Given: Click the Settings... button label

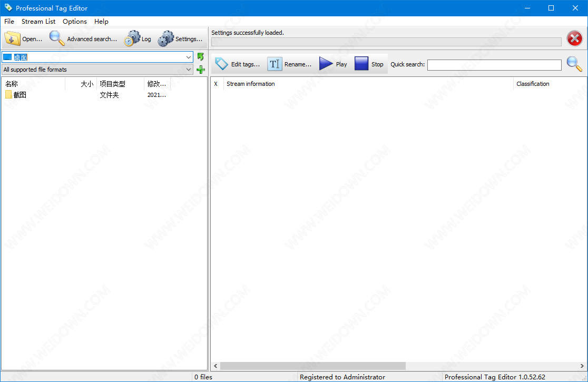Looking at the screenshot, I should tap(189, 38).
